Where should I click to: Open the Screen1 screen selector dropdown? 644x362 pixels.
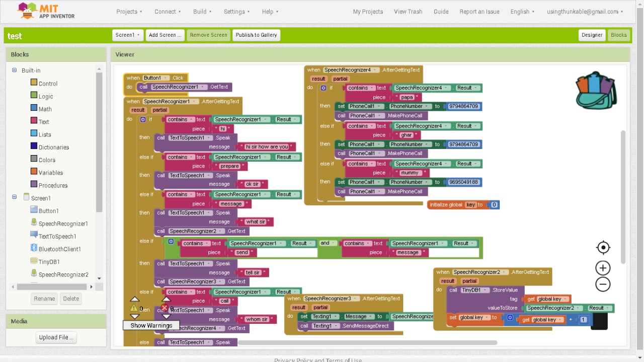tap(127, 35)
